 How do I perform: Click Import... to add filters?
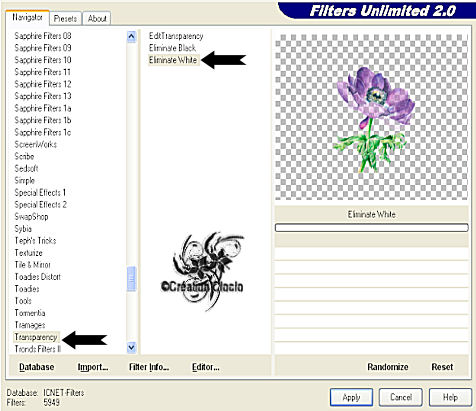coord(93,367)
